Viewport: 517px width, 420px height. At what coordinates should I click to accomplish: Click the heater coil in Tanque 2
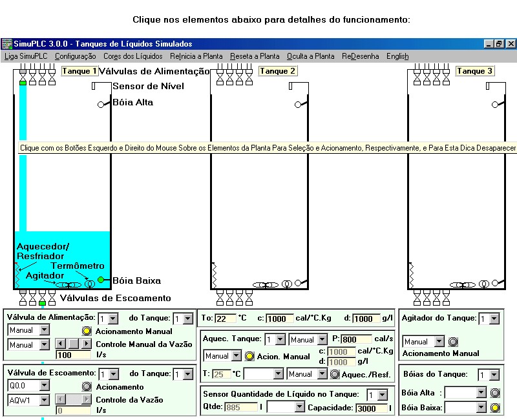(214, 276)
